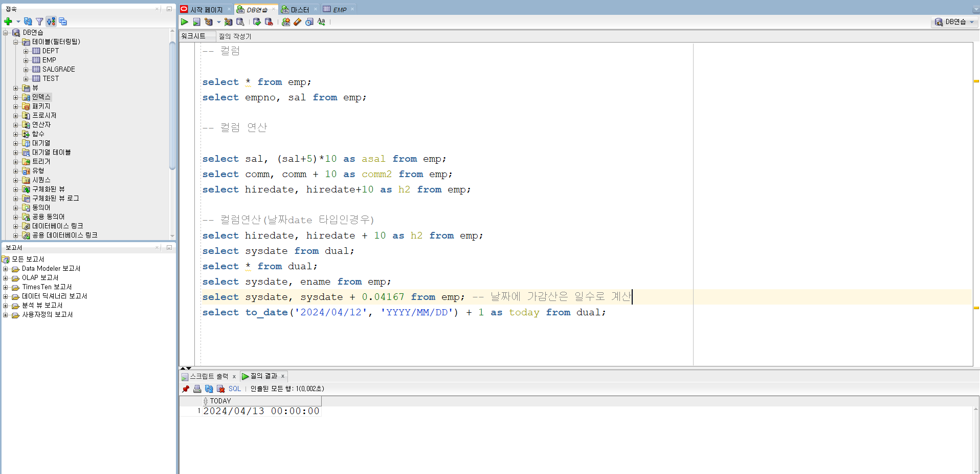This screenshot has height=474, width=980.
Task: Select the 데이터베이스 링크 tree item
Action: pos(57,226)
